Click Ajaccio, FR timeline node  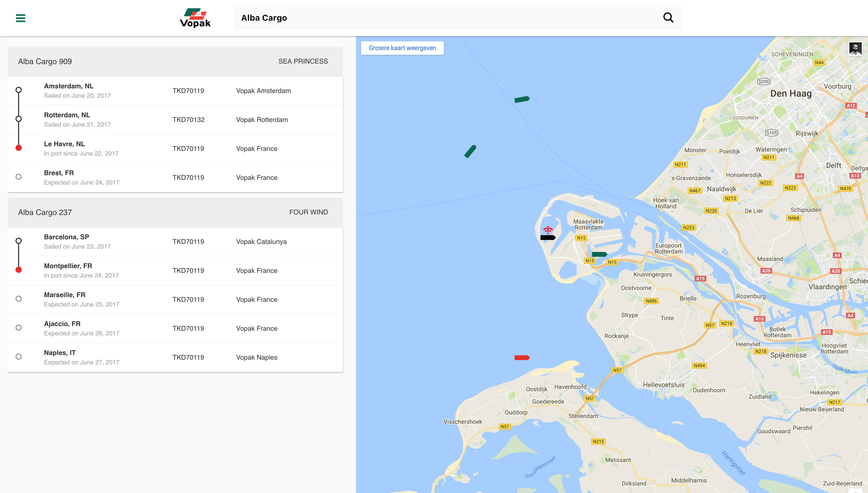[19, 328]
